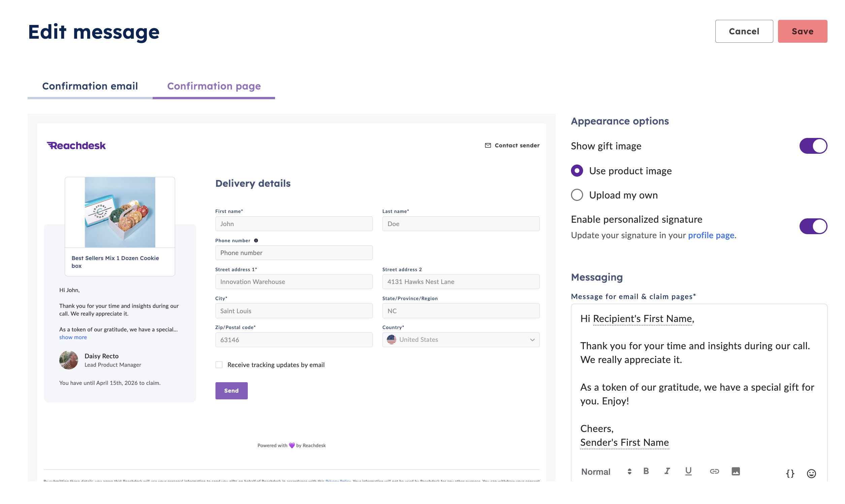Open merge variables with curly braces icon

790,473
